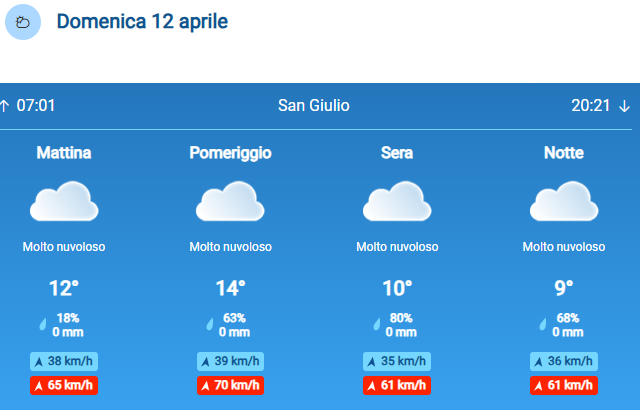Click the Sera Molto nuvoloso description
This screenshot has height=419, width=640.
click(x=397, y=247)
